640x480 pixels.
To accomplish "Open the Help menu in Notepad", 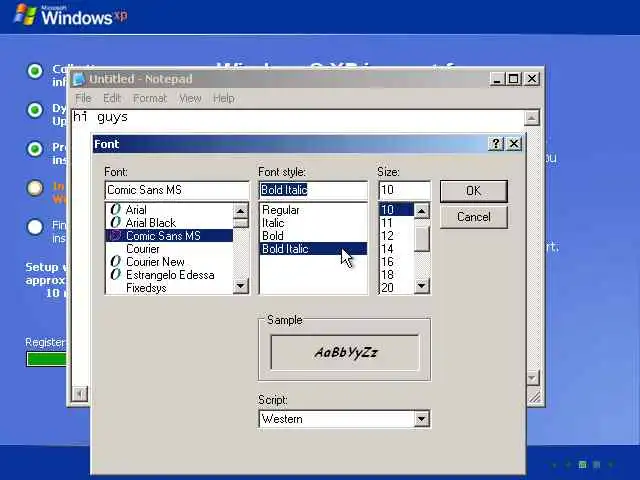I will [224, 98].
